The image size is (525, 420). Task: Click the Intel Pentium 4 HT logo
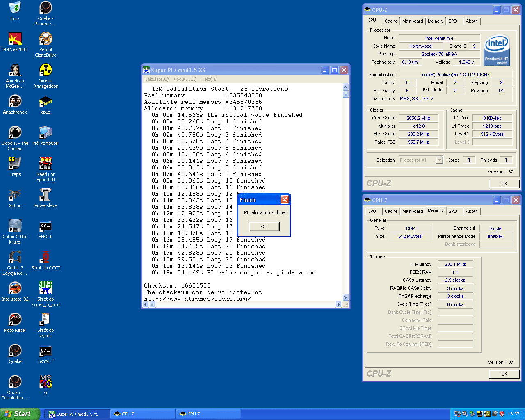click(x=497, y=50)
